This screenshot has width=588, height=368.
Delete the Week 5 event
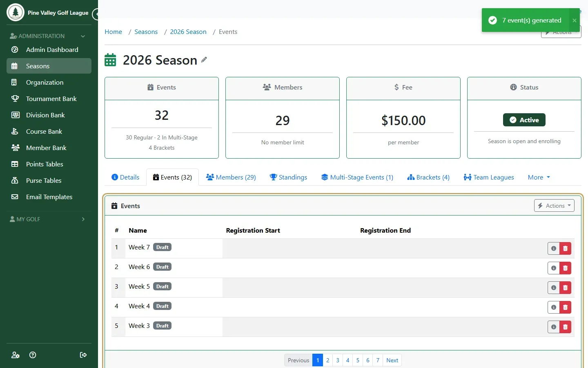pos(566,288)
